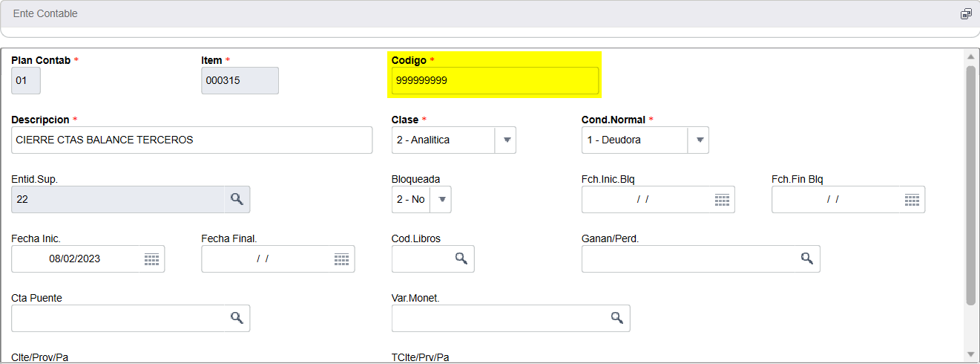
Task: Open the Fecha Final. calendar picker
Action: click(x=341, y=259)
